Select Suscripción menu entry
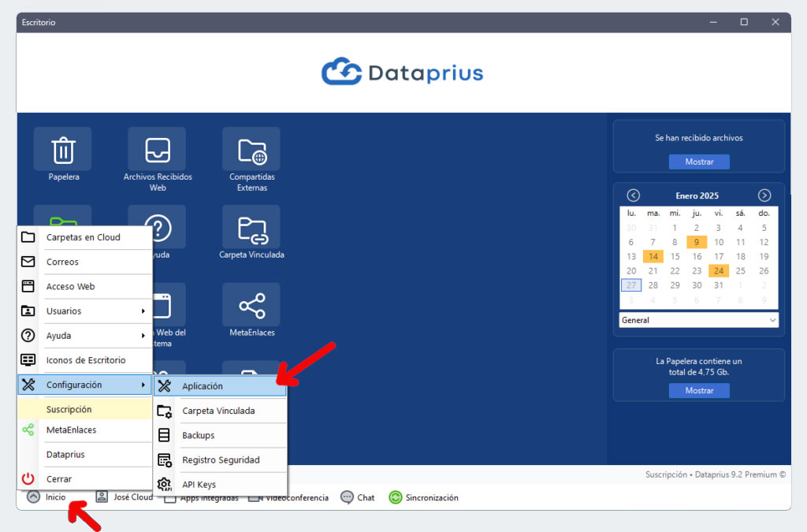This screenshot has width=807, height=532. coord(85,409)
